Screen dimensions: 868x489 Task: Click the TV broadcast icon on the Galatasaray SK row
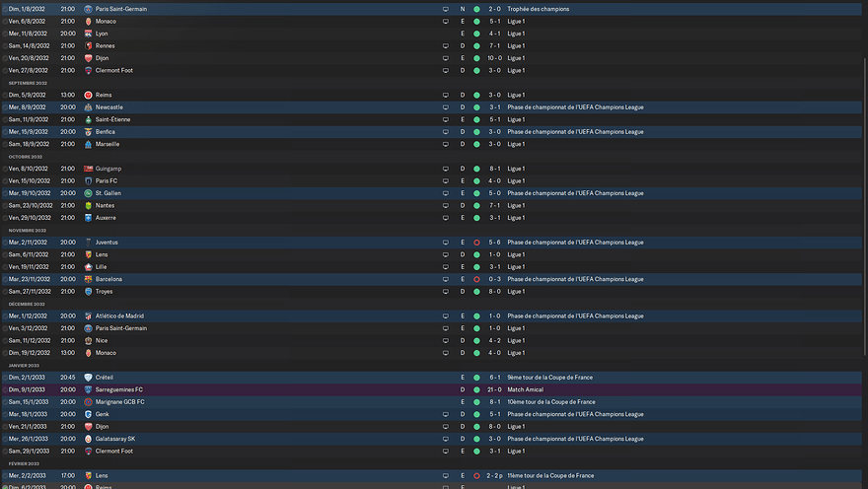(x=445, y=439)
